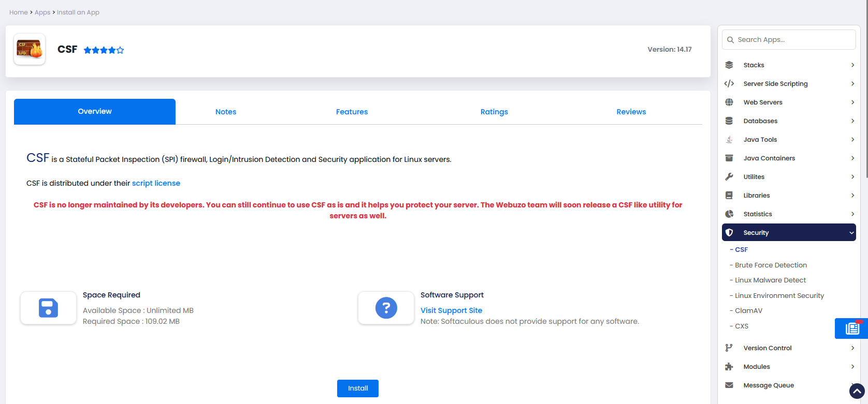The height and width of the screenshot is (404, 868).
Task: Click the Modules puzzle piece icon
Action: point(729,367)
